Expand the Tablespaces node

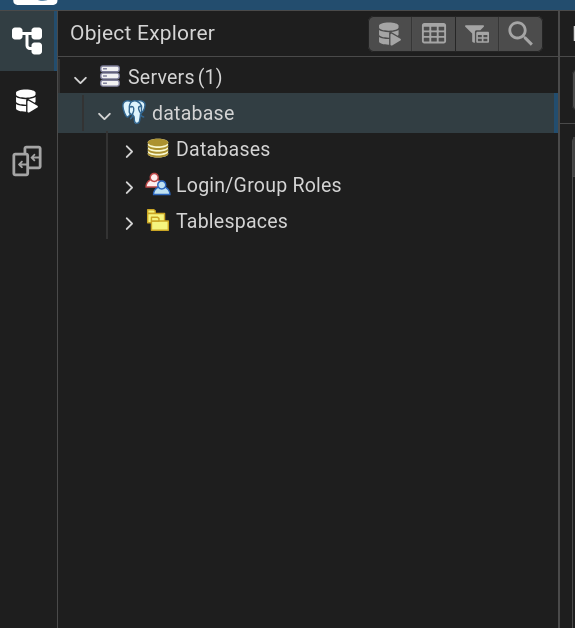[x=129, y=223]
